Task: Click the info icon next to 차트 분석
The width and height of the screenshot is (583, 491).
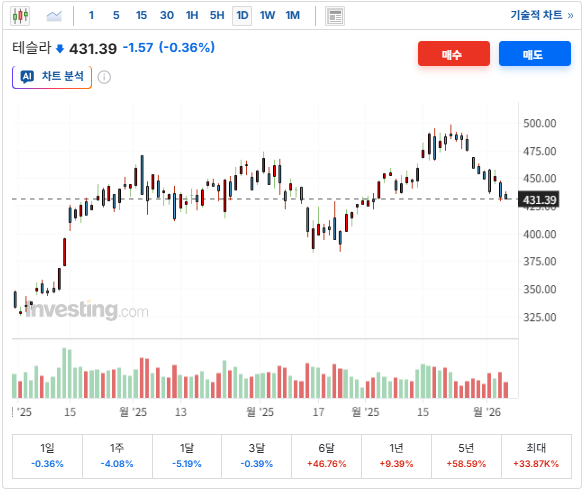Action: tap(104, 77)
